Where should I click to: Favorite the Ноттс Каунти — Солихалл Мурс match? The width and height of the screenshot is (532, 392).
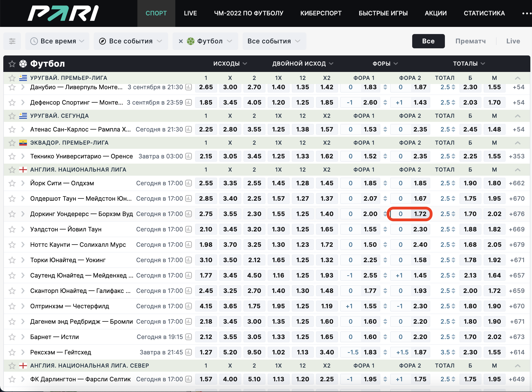click(x=12, y=245)
